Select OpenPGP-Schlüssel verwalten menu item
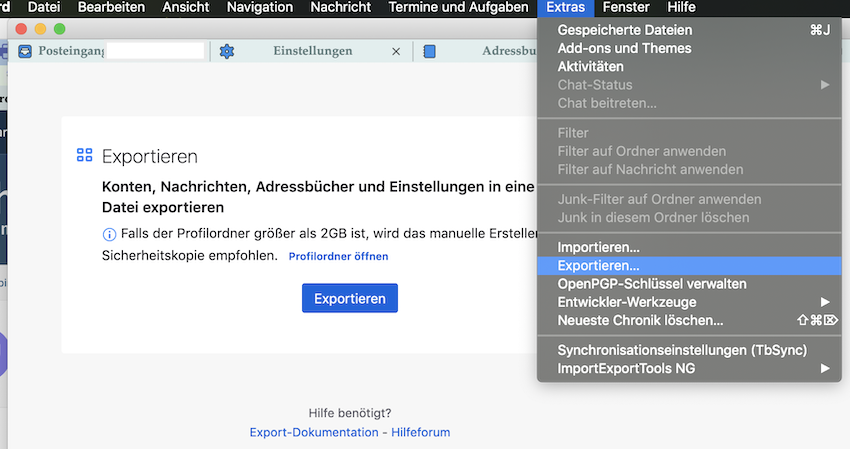Screen dimensions: 850x449 [x=652, y=284]
